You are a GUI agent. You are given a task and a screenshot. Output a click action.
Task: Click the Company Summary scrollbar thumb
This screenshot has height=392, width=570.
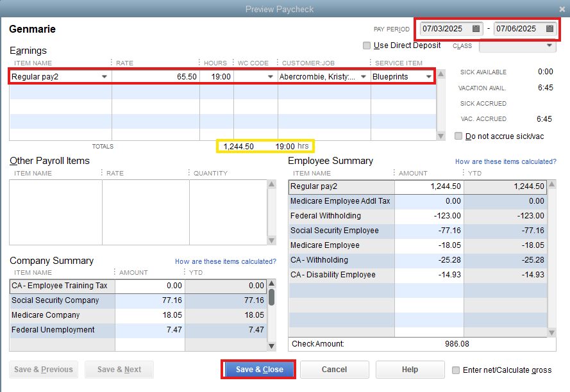pos(272,297)
